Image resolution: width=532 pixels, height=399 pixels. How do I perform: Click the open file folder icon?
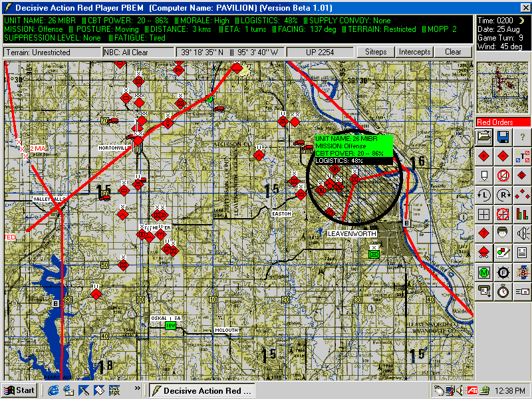484,137
